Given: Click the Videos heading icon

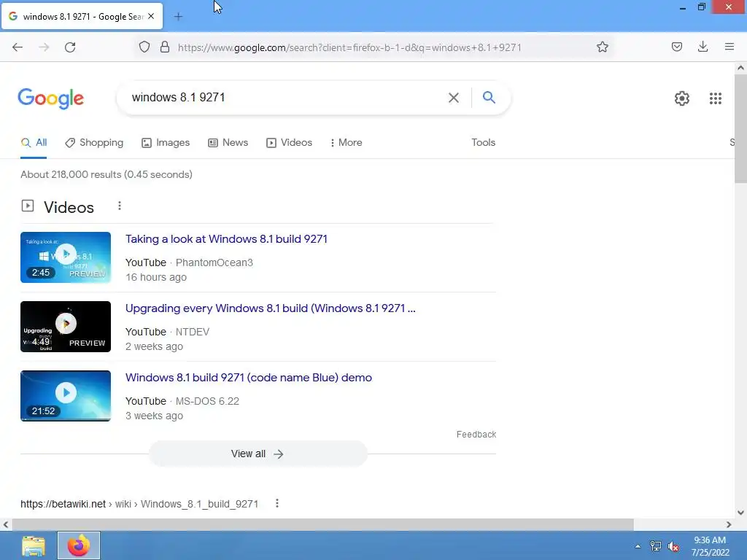Looking at the screenshot, I should [28, 206].
